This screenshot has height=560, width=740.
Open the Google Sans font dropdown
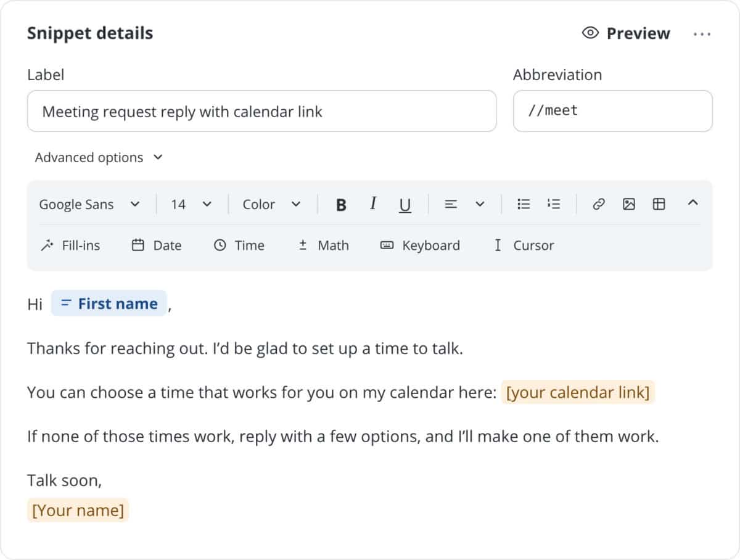(x=89, y=204)
